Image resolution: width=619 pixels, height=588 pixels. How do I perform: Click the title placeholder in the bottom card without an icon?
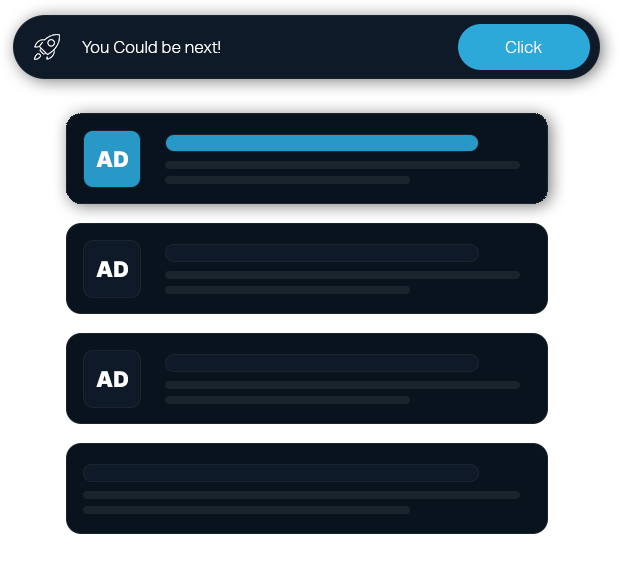tap(281, 473)
